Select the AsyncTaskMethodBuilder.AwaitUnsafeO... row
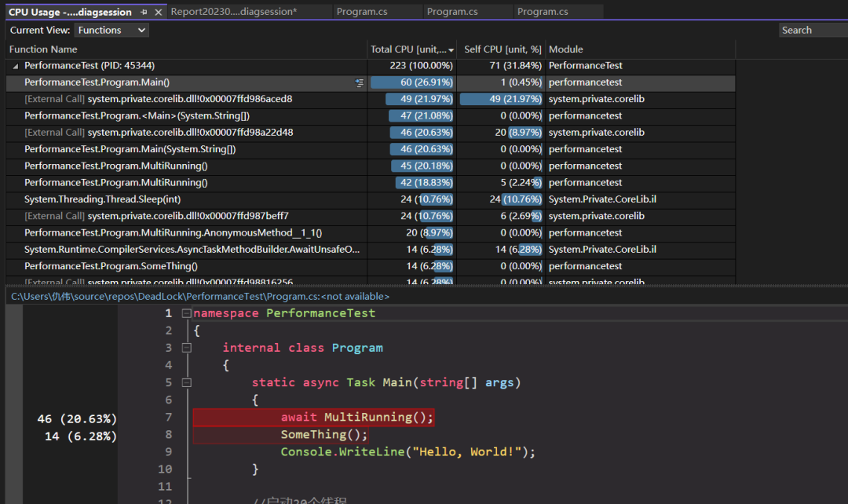 pos(371,250)
